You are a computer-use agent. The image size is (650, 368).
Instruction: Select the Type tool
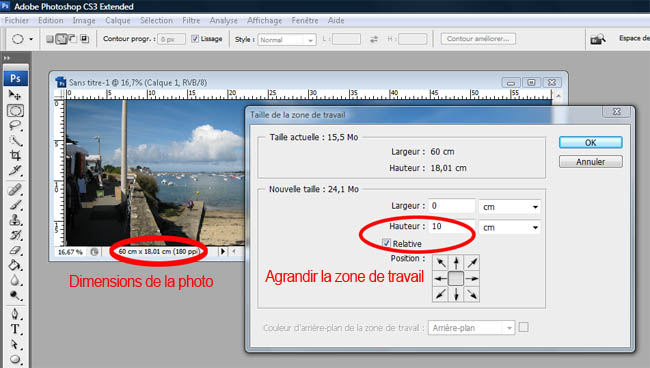pos(15,329)
